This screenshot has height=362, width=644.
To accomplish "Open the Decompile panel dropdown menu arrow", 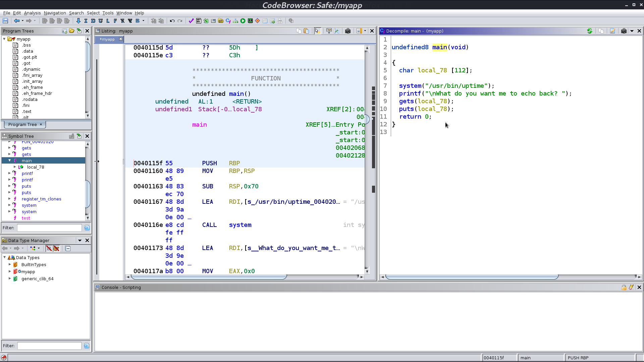I will tap(632, 31).
